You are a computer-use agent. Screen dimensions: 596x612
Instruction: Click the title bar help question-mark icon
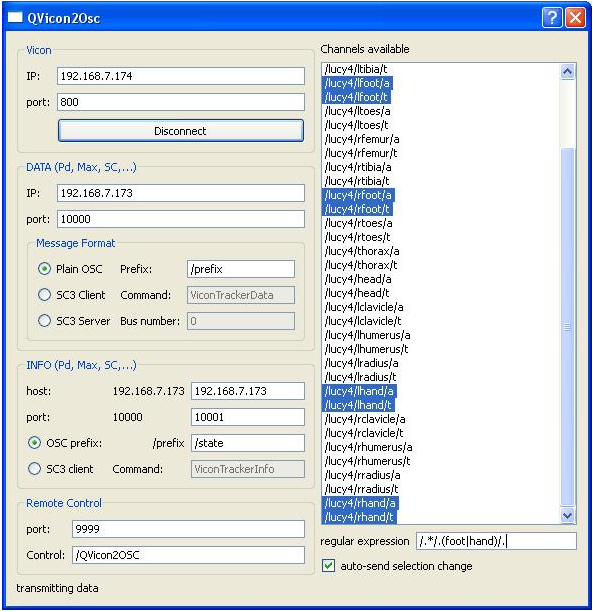pos(552,18)
